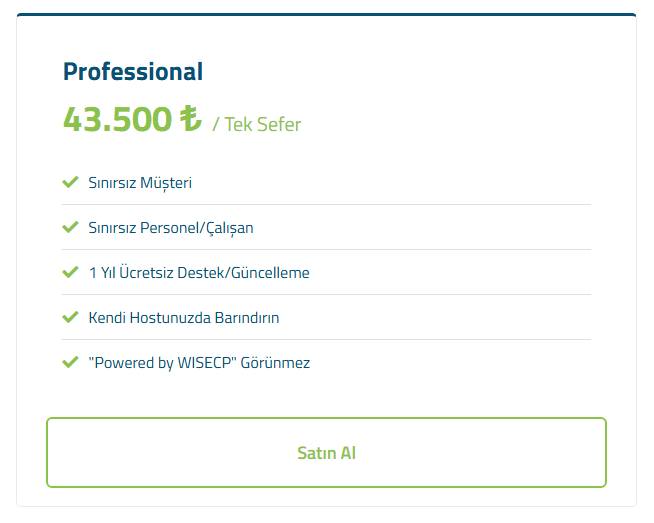Click the checkmark next to Sınırsız Müşteri
The image size is (654, 523).
(70, 182)
